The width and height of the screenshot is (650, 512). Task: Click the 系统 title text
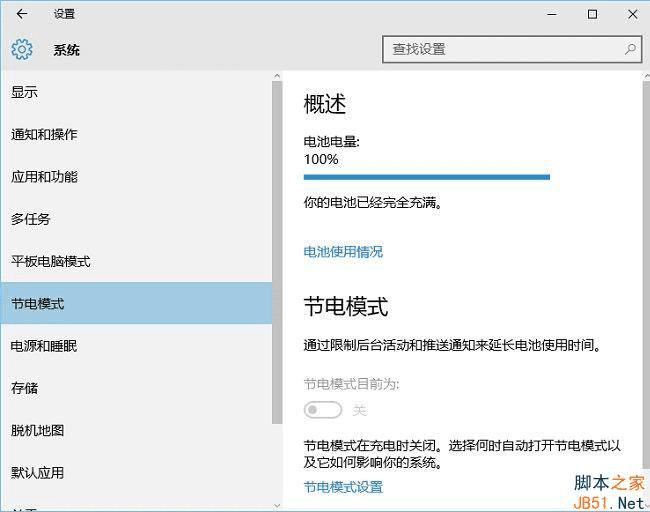(66, 50)
